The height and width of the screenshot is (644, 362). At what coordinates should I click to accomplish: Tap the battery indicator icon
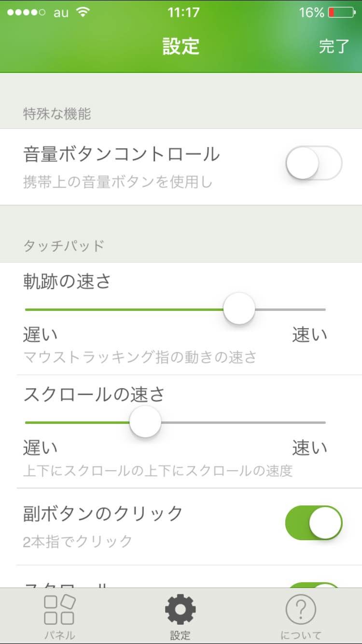point(341,13)
